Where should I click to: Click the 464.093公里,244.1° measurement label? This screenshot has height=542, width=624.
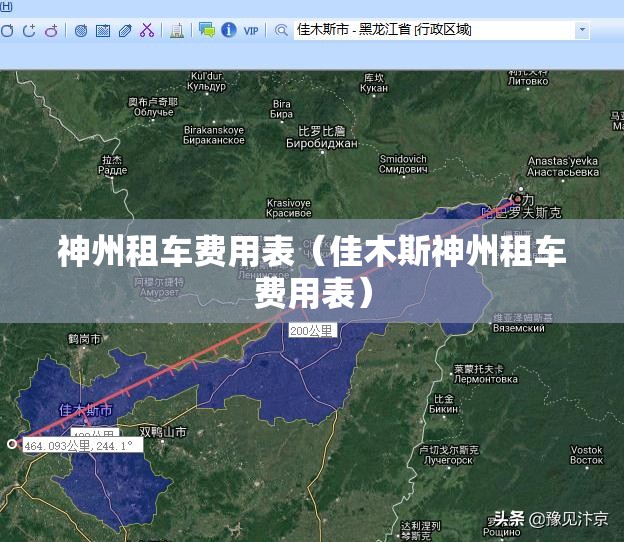[82, 445]
